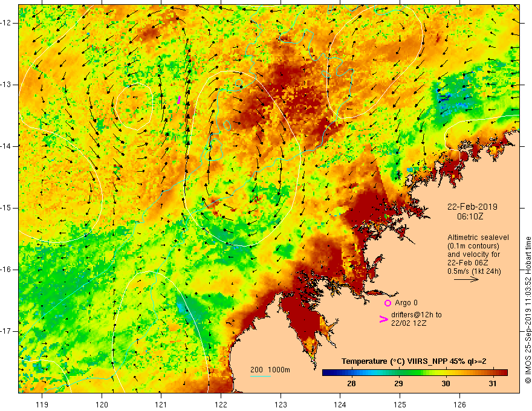Viewport: 532px width, 411px height.
Task: Click the '(0.1m contours)' caption line
Action: (473, 246)
